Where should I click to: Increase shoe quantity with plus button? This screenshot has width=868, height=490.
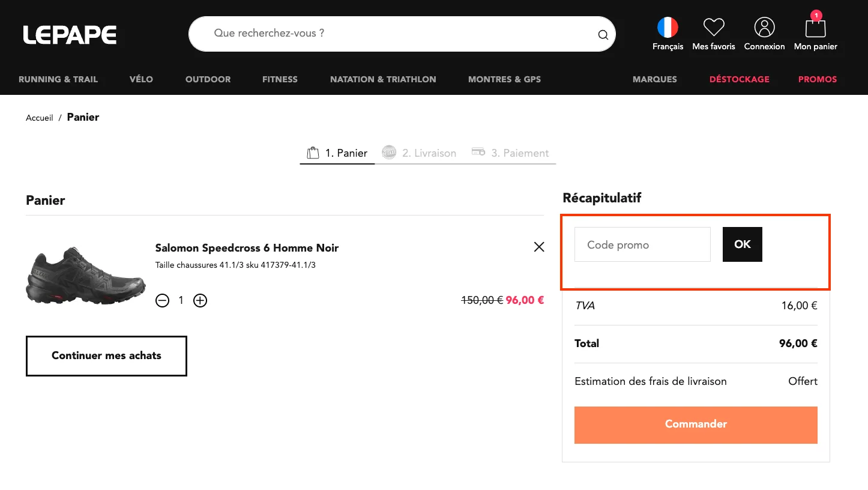(x=200, y=300)
